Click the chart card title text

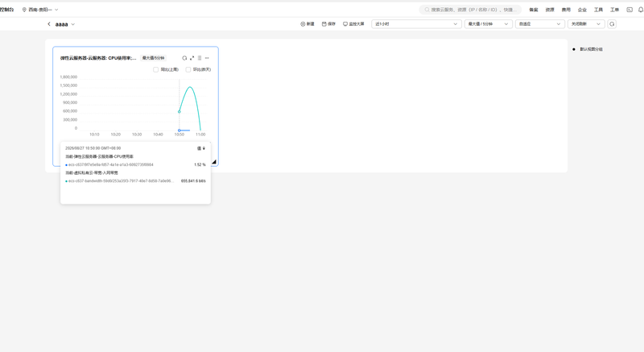[x=98, y=58]
